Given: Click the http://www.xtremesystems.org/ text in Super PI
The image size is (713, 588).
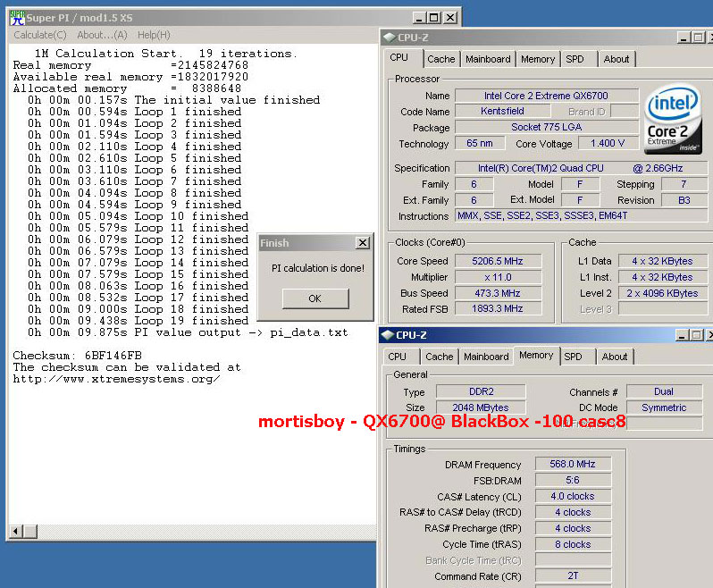Looking at the screenshot, I should click(117, 379).
